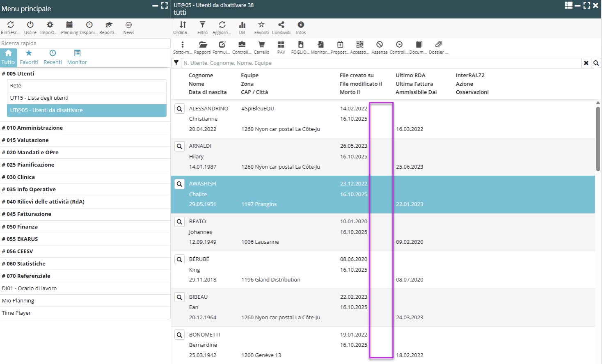The height and width of the screenshot is (364, 602).
Task: Open UT15 - Lista degli utenti
Action: click(39, 98)
